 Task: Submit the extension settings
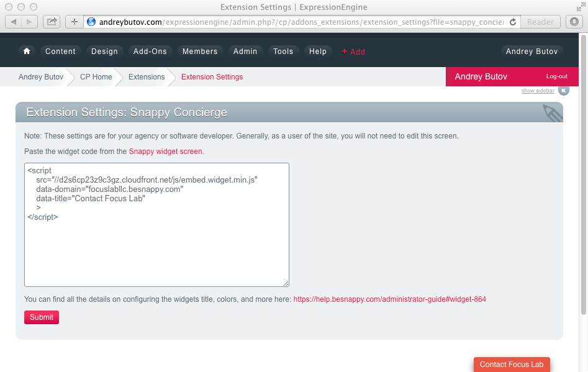click(42, 317)
